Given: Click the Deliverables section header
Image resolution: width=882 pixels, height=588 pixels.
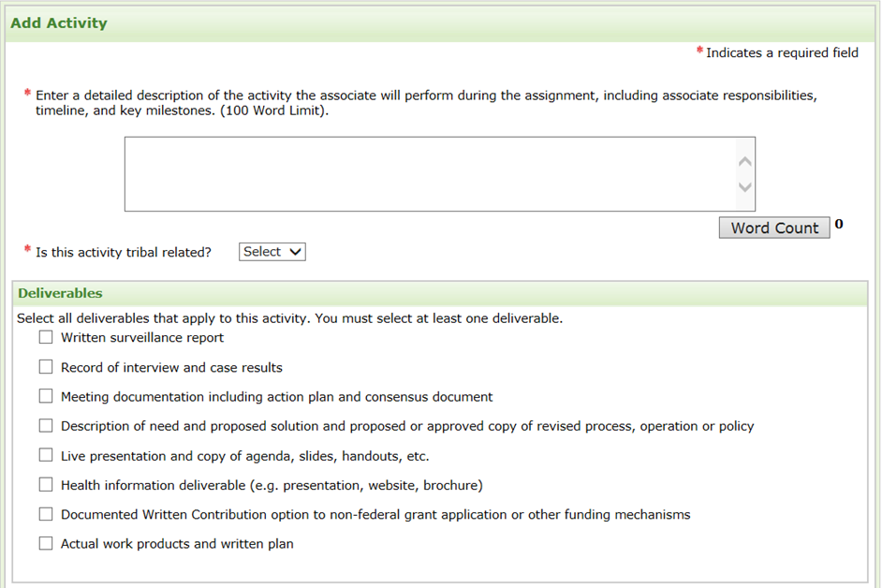Looking at the screenshot, I should [x=60, y=293].
